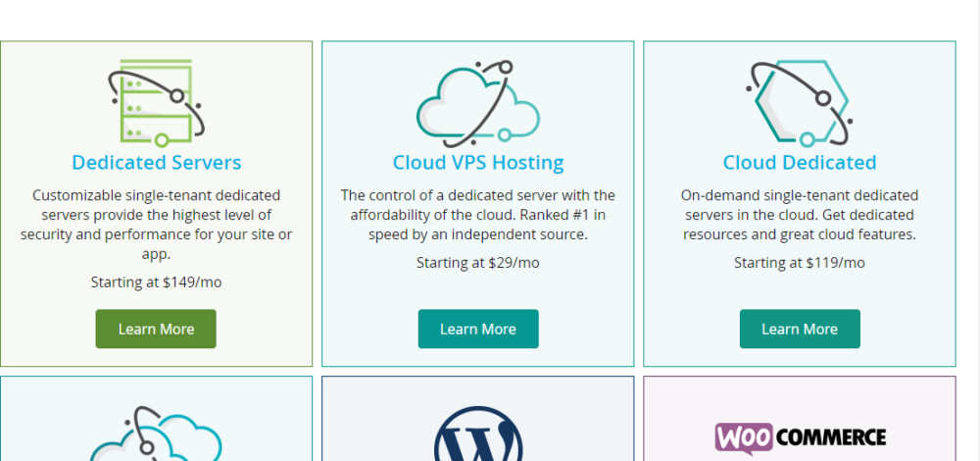Click the Cloud VPS Hosting description paragraph

click(477, 215)
